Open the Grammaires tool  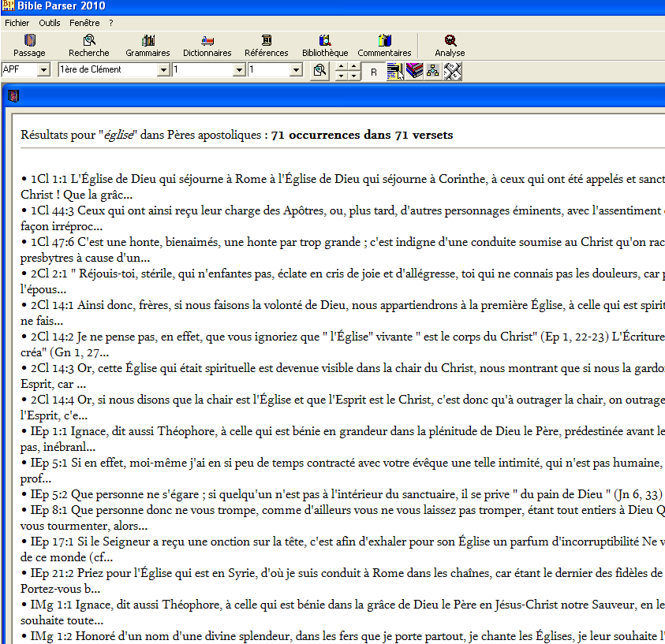[x=148, y=46]
